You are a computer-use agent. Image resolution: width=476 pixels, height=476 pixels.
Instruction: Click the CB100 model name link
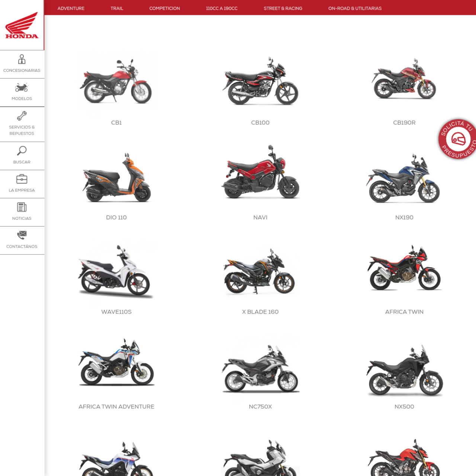(x=260, y=123)
